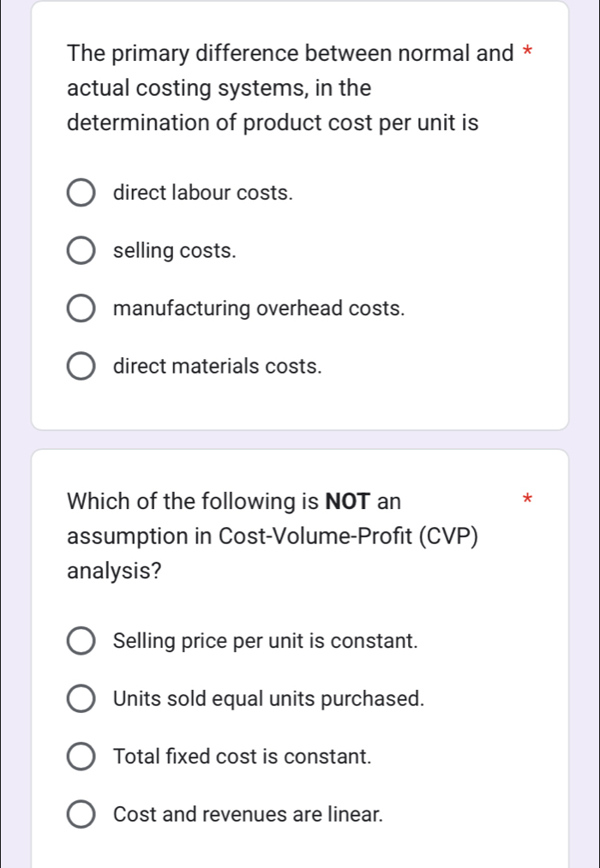Screen dimensions: 600x868
Task: Click the 'direct labour costs.' answer text
Action: [203, 194]
